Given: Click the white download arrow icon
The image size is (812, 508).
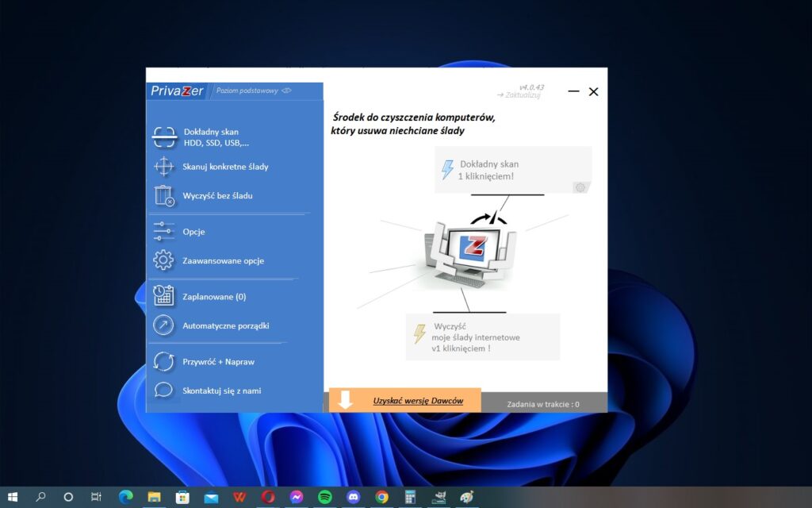Looking at the screenshot, I should click(345, 400).
